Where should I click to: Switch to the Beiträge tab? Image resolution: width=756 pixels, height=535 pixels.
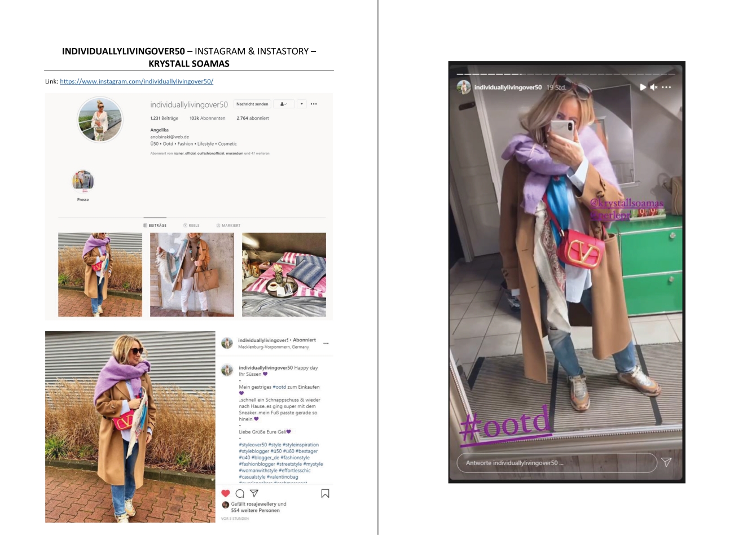155,225
